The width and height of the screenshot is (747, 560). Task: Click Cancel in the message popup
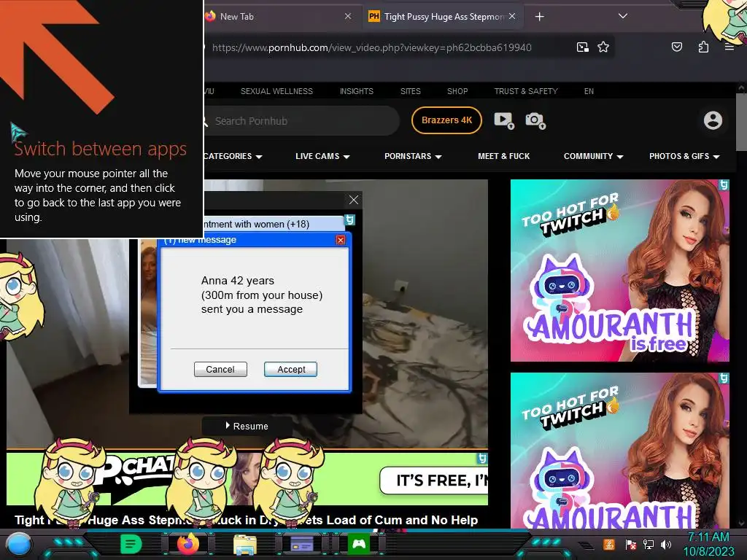click(x=220, y=370)
